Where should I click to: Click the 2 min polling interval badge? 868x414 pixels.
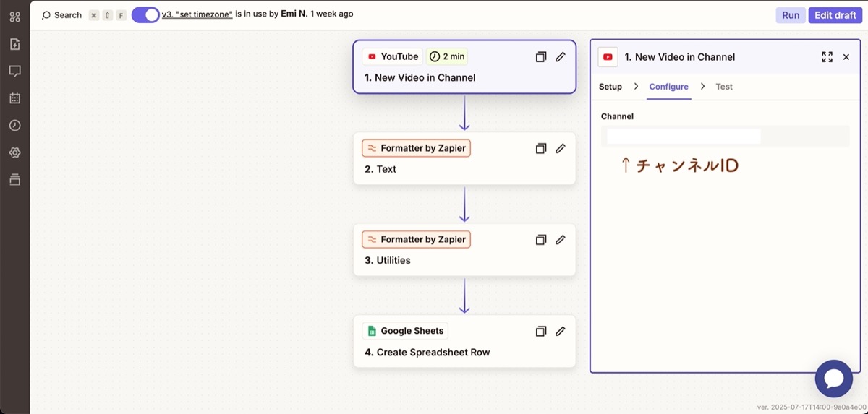(447, 56)
